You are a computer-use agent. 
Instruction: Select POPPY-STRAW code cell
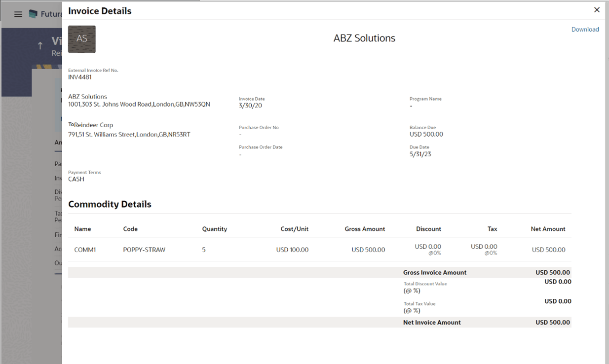point(144,250)
